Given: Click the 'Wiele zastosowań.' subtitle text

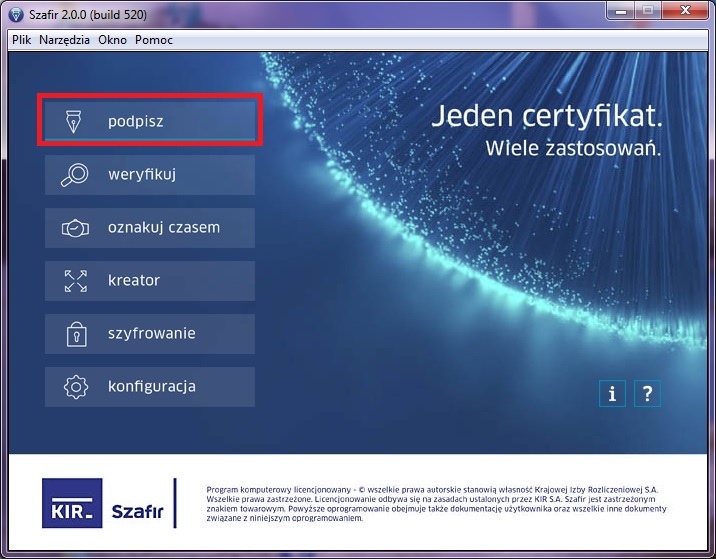Looking at the screenshot, I should [x=573, y=148].
